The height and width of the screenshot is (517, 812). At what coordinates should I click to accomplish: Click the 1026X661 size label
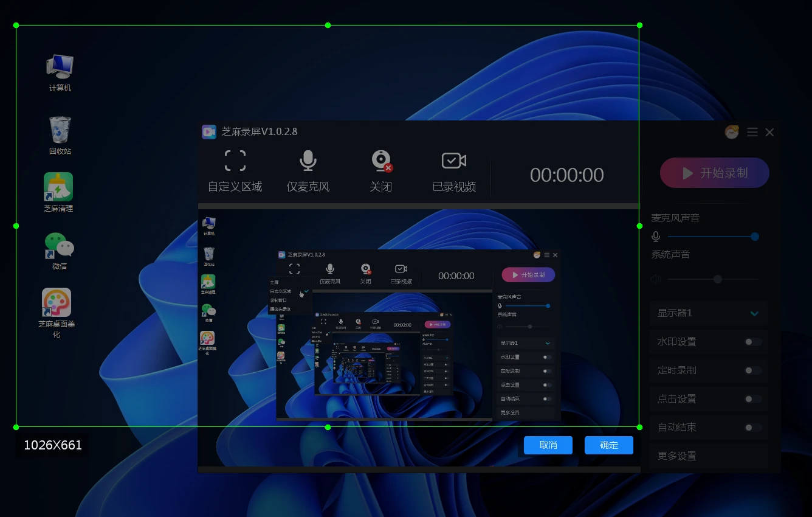click(53, 445)
